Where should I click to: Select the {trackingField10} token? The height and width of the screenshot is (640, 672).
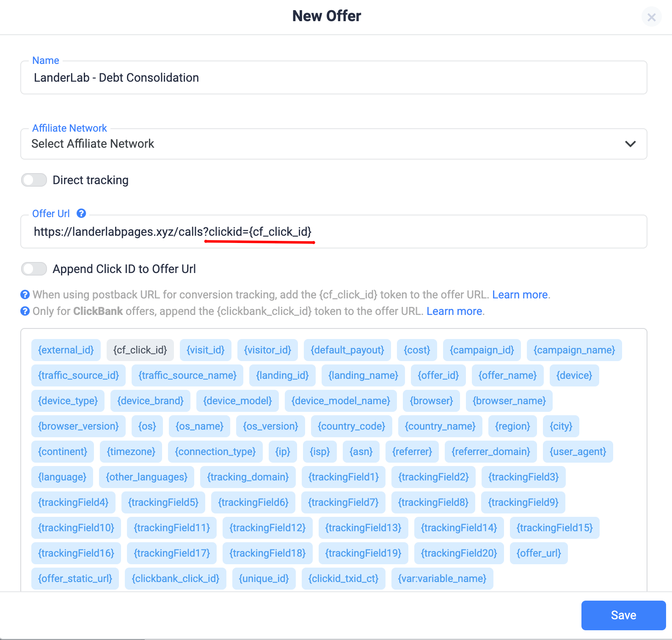pos(76,528)
